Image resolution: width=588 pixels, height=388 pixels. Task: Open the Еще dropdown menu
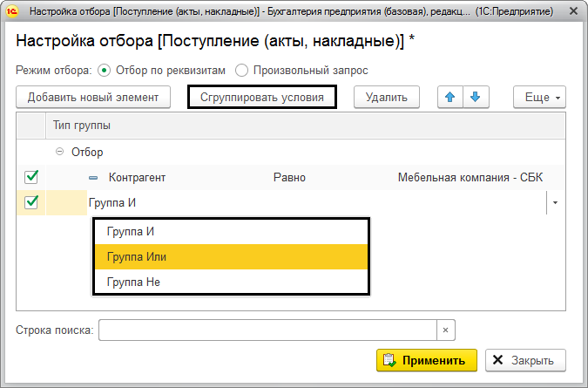[x=540, y=97]
